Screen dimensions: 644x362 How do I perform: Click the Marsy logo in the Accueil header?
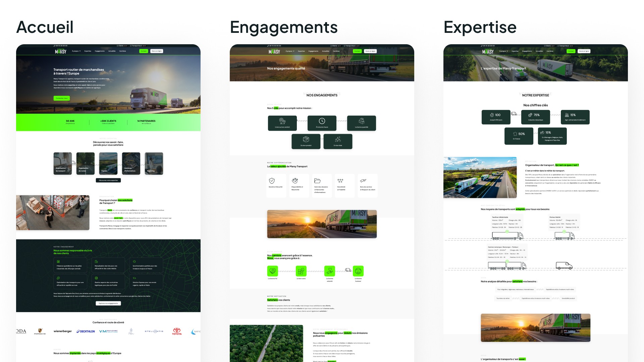(61, 51)
